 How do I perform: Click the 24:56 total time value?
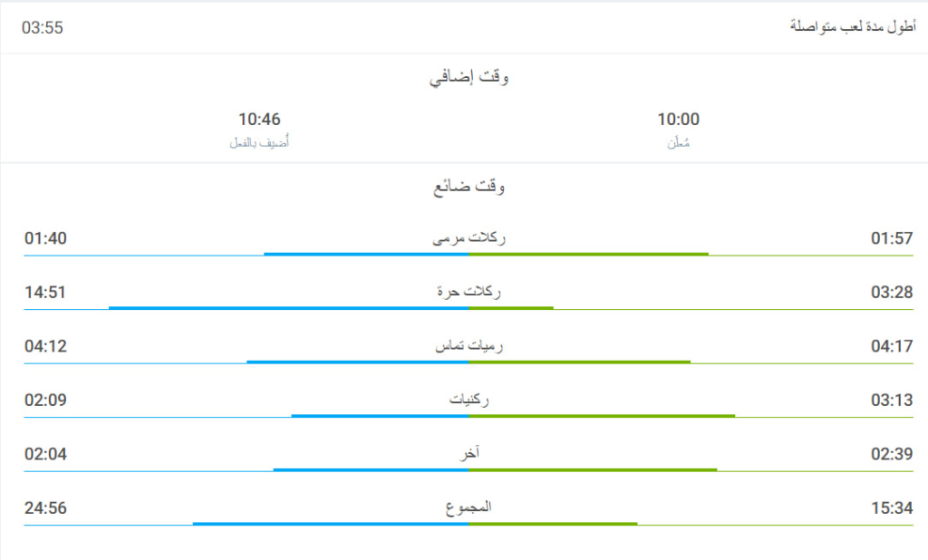click(x=45, y=508)
